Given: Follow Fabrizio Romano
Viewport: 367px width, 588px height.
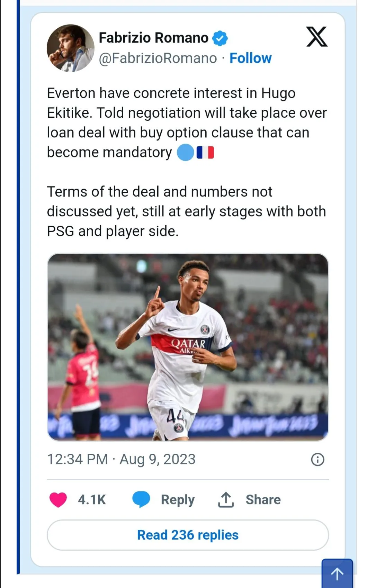Looking at the screenshot, I should click(x=251, y=58).
